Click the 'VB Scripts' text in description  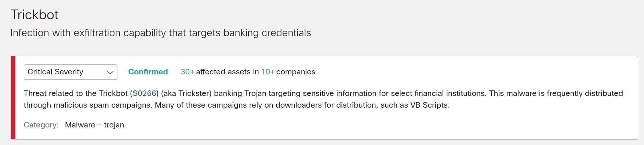click(430, 105)
